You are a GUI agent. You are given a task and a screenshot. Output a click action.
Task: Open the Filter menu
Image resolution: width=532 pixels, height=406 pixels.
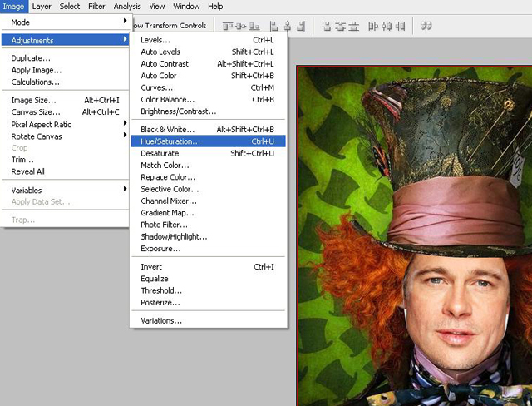(x=96, y=7)
